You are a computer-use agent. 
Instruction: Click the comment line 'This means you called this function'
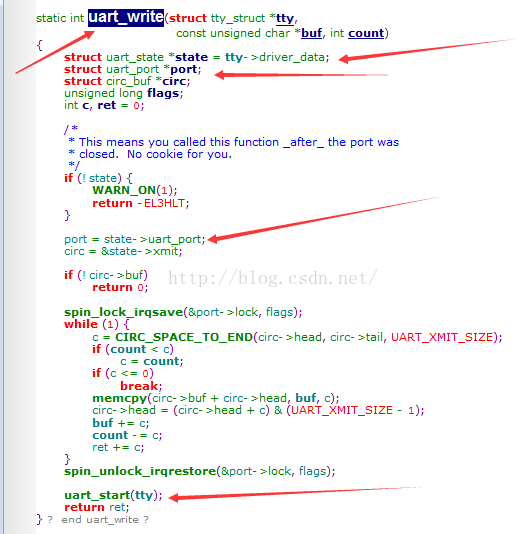[178, 142]
